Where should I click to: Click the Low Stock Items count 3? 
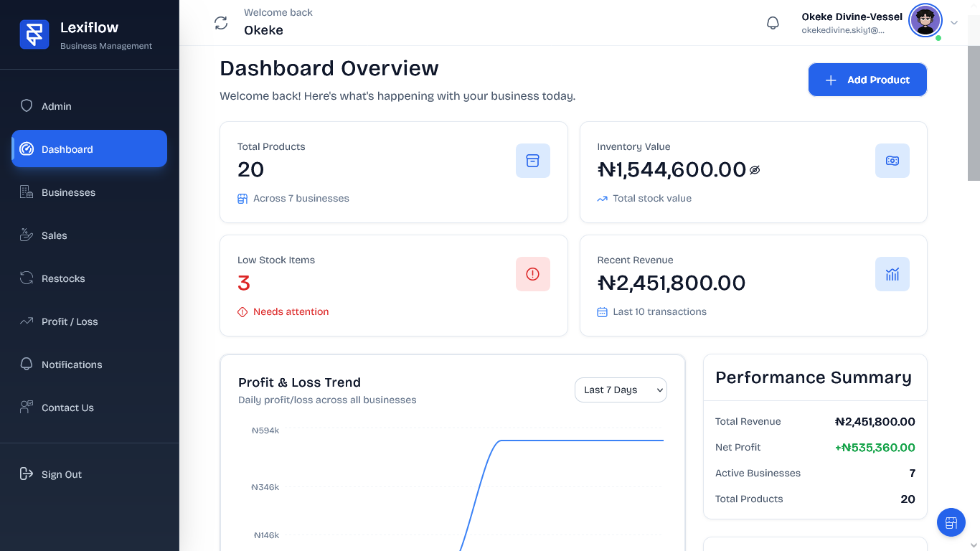click(x=244, y=283)
